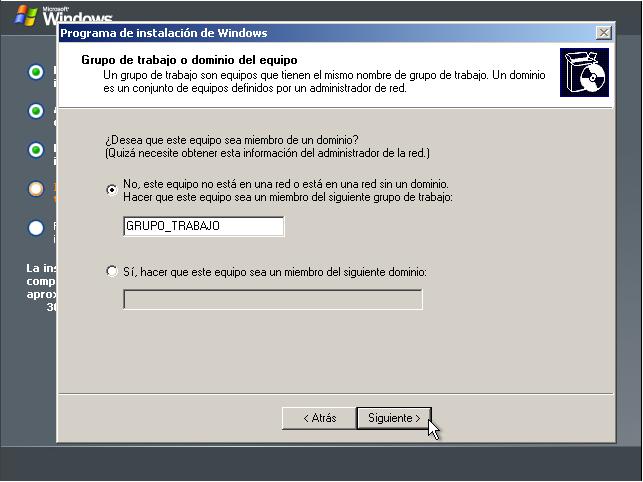This screenshot has height=482, width=643.
Task: Click the note '(Quizá necesite obtener esta información...'
Action: (x=267, y=153)
